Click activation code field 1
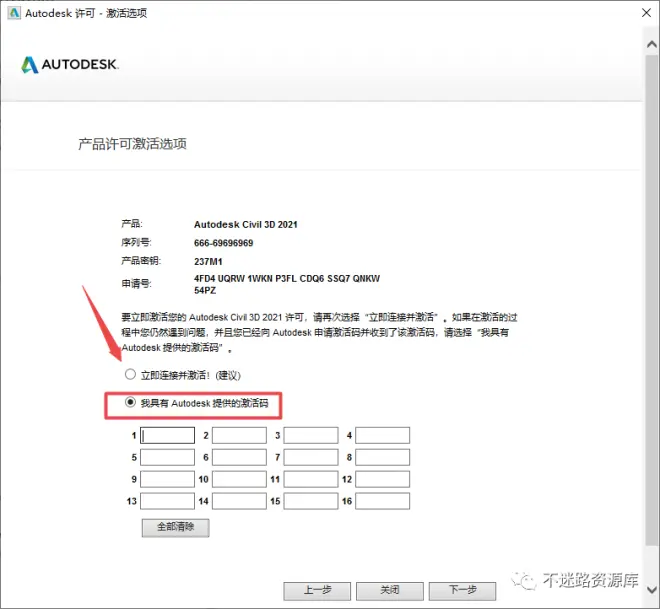The height and width of the screenshot is (609, 660). coord(168,436)
